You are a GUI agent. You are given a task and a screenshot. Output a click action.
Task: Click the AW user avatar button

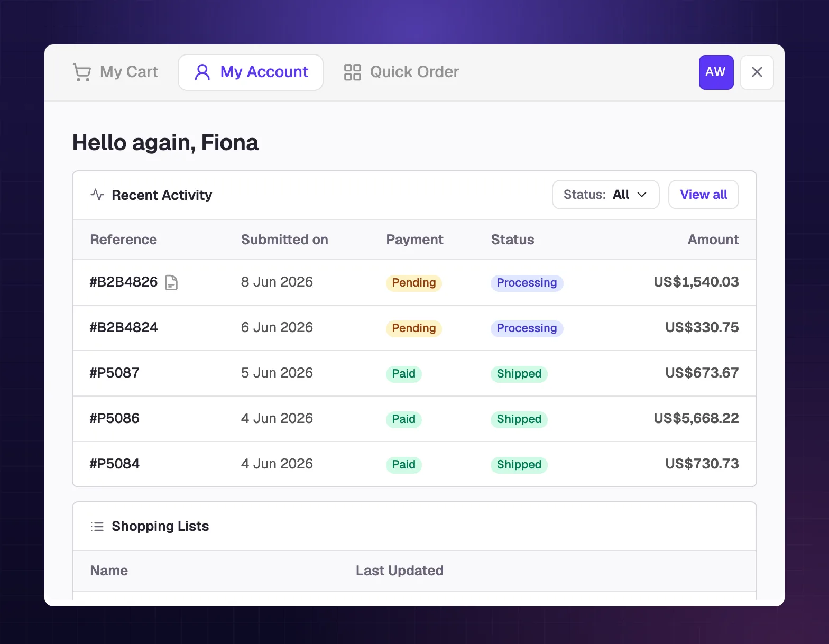coord(716,72)
